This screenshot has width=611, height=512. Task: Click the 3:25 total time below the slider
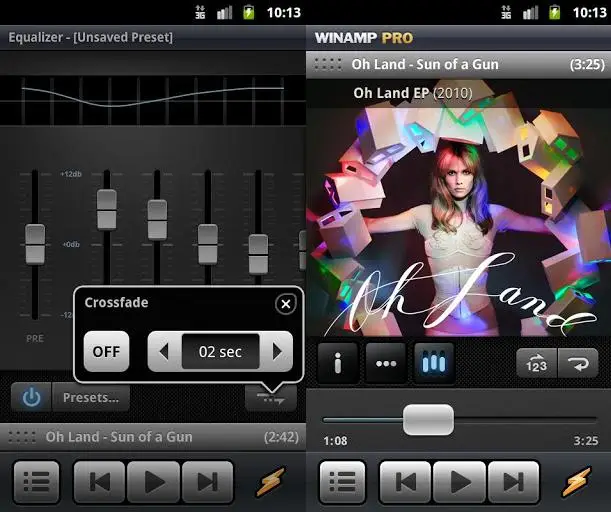(586, 441)
